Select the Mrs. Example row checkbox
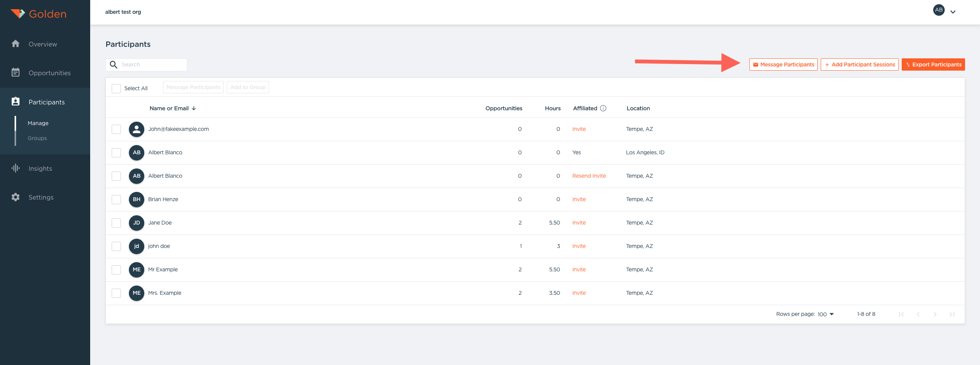Viewport: 980px width, 365px height. pos(116,293)
